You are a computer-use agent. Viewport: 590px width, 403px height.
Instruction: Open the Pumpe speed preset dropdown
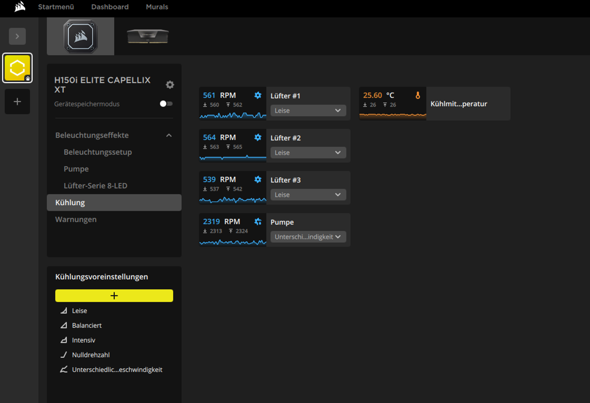click(308, 237)
